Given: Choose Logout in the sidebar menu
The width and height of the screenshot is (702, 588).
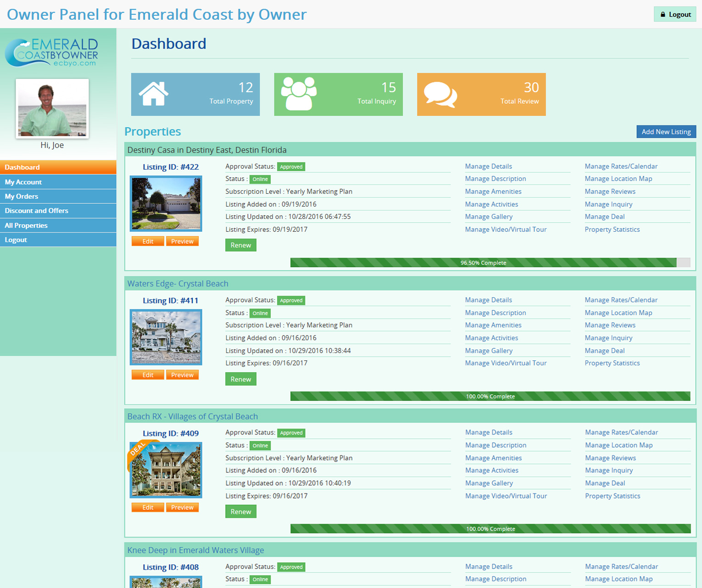Looking at the screenshot, I should click(x=58, y=240).
